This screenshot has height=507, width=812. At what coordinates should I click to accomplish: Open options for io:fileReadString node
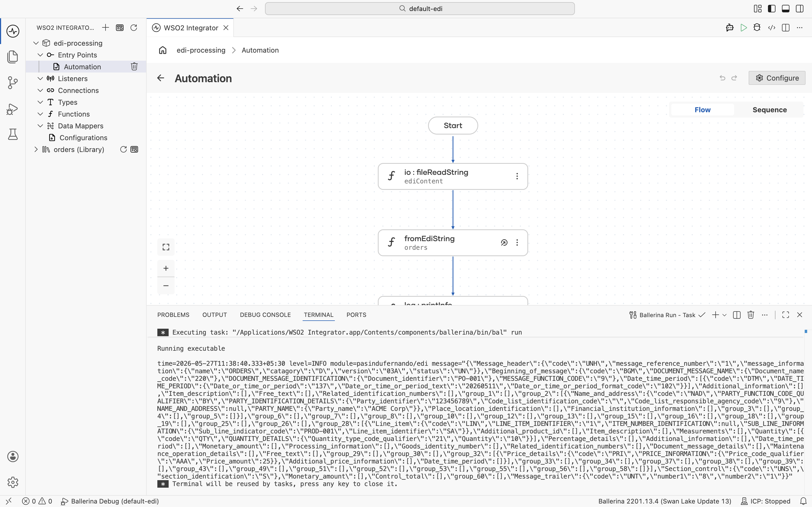(x=517, y=176)
